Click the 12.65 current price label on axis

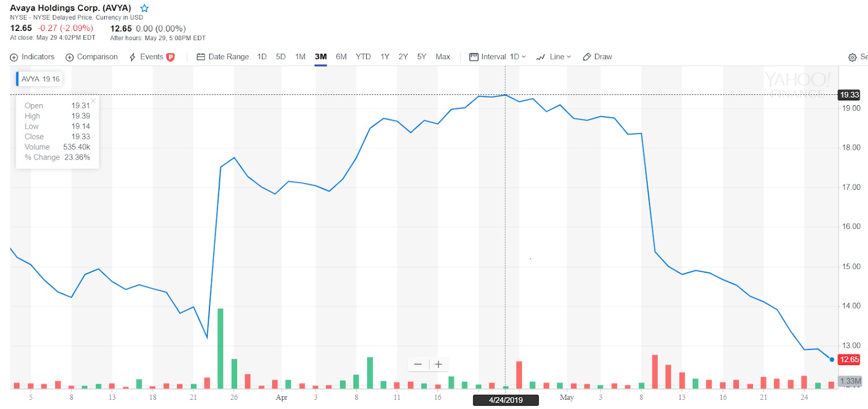click(850, 360)
